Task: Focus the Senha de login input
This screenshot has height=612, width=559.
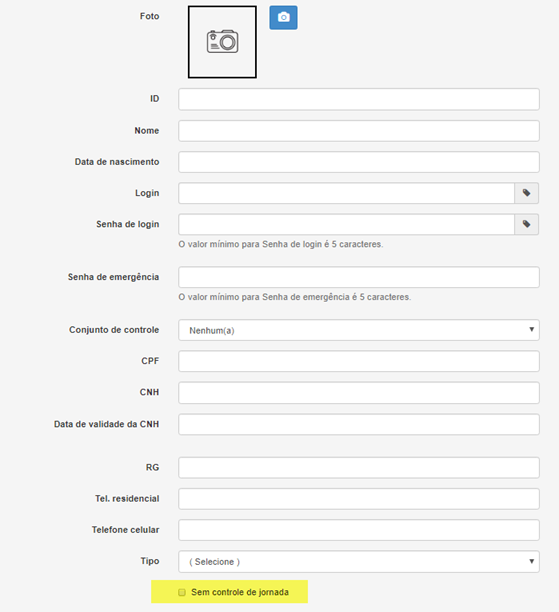Action: 347,224
